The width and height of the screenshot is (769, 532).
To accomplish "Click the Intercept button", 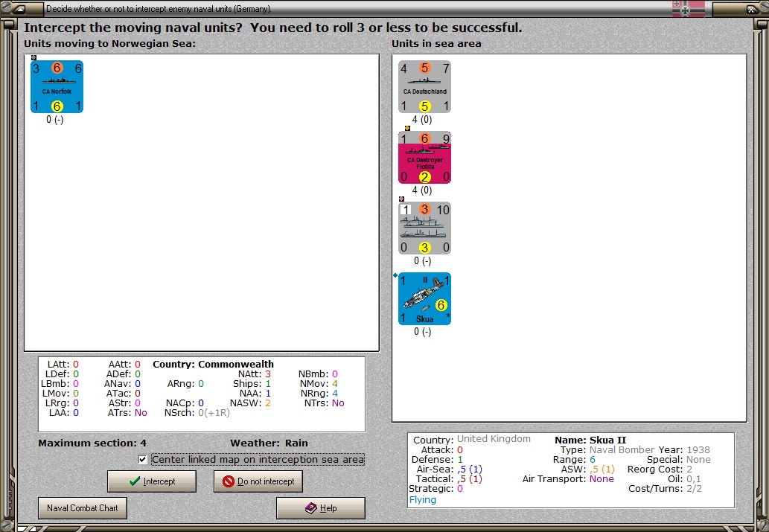I will pyautogui.click(x=152, y=481).
